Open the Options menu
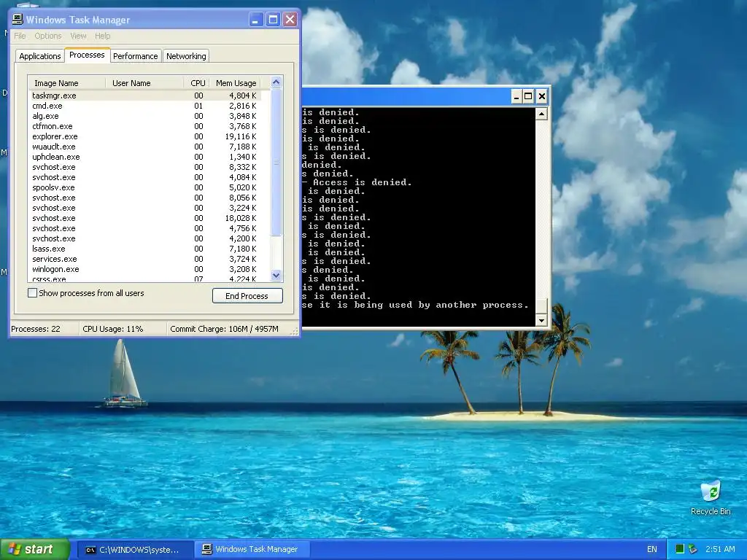747x560 pixels. point(48,36)
